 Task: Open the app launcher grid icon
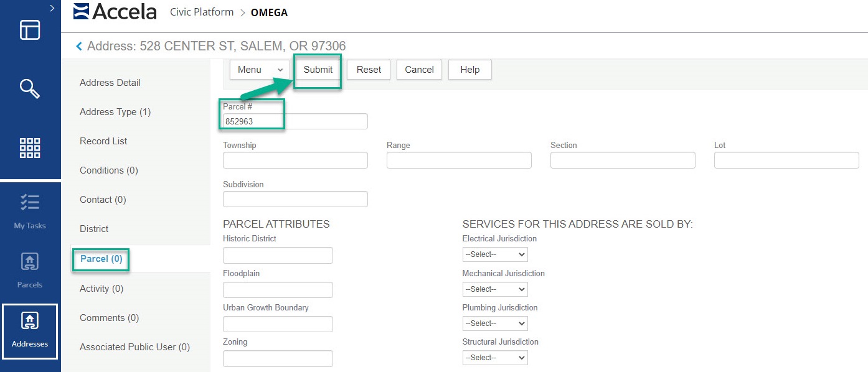click(30, 147)
